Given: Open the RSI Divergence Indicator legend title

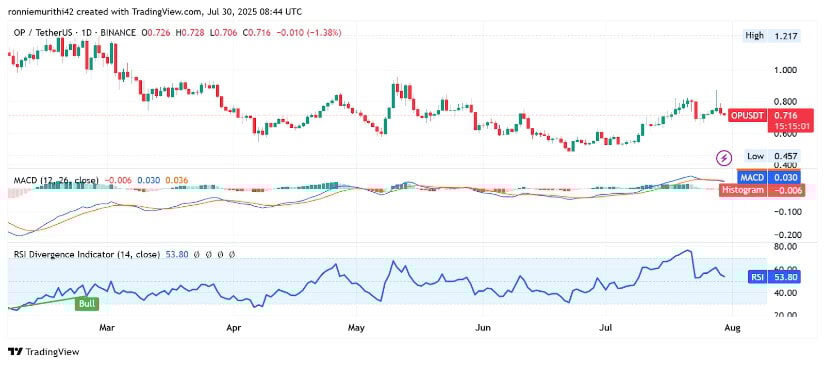Looking at the screenshot, I should [x=86, y=255].
